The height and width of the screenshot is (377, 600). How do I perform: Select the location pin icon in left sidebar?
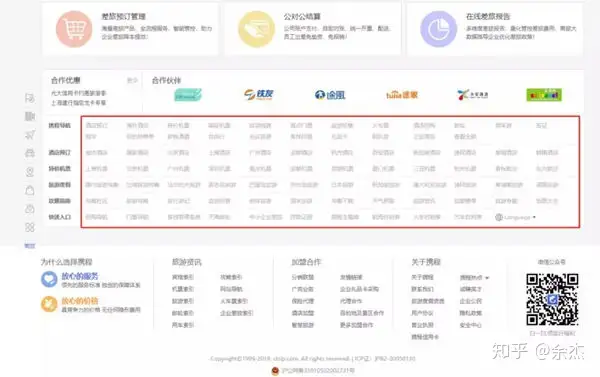coord(30,172)
